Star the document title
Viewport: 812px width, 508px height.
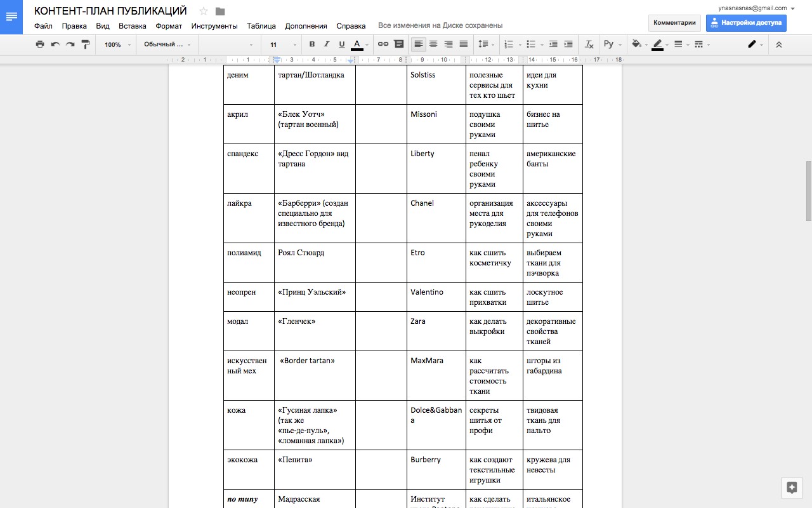point(204,11)
